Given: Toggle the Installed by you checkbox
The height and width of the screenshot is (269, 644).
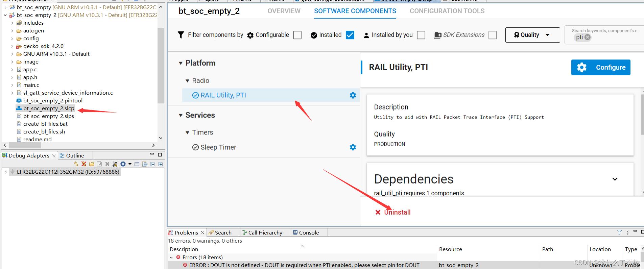Looking at the screenshot, I should (x=421, y=35).
